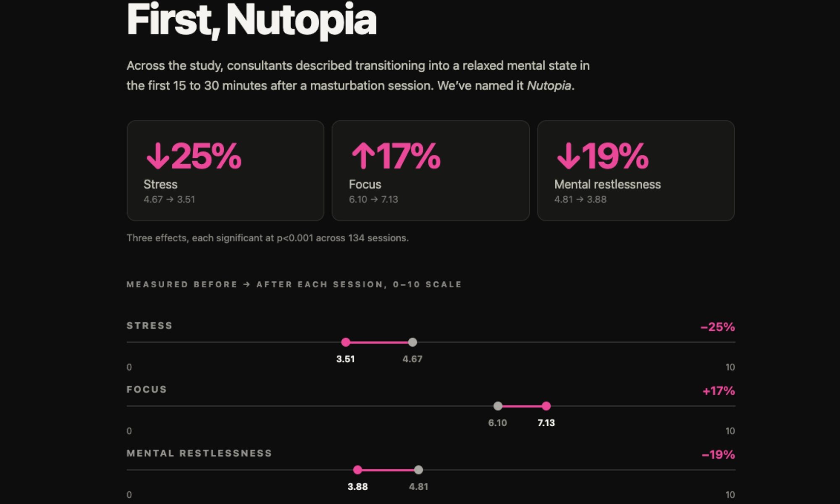The height and width of the screenshot is (504, 840).
Task: Click the down arrow beside 19% restlessness
Action: click(x=568, y=156)
